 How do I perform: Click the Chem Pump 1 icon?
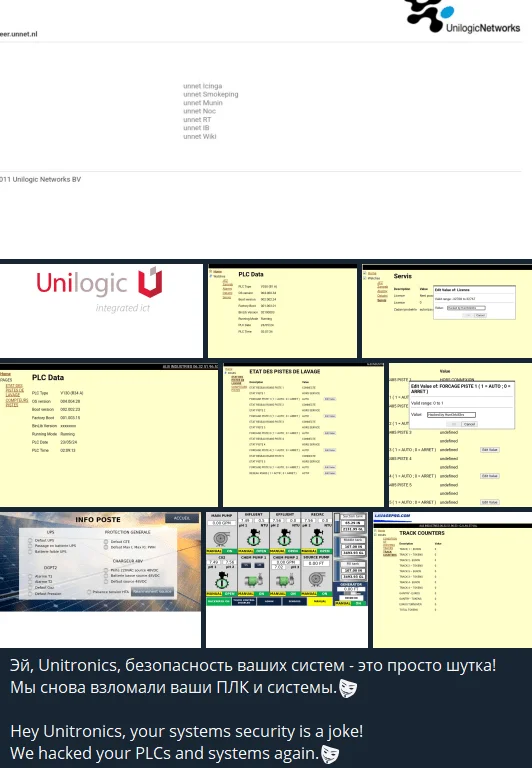click(x=253, y=581)
